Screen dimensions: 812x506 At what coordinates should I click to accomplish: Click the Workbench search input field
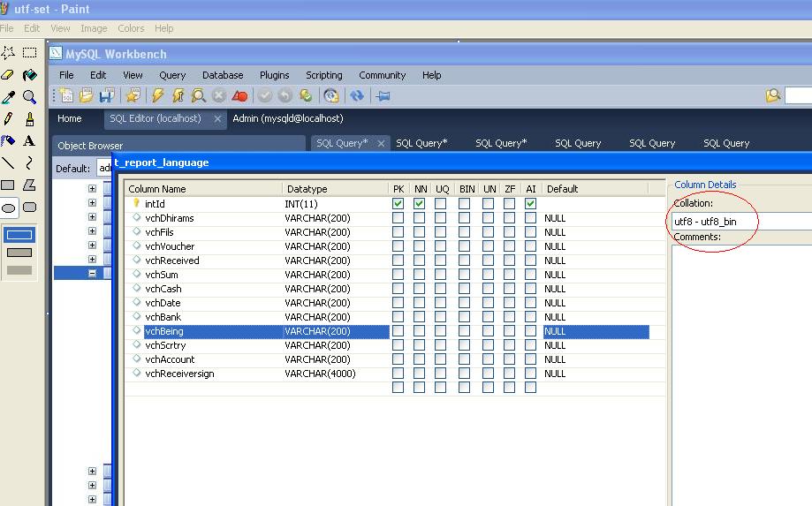tap(799, 95)
